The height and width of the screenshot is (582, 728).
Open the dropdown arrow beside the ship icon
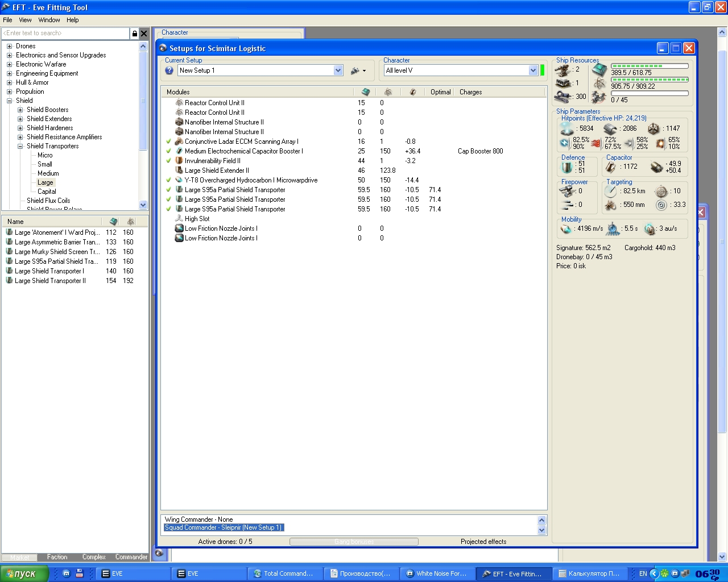pos(365,71)
